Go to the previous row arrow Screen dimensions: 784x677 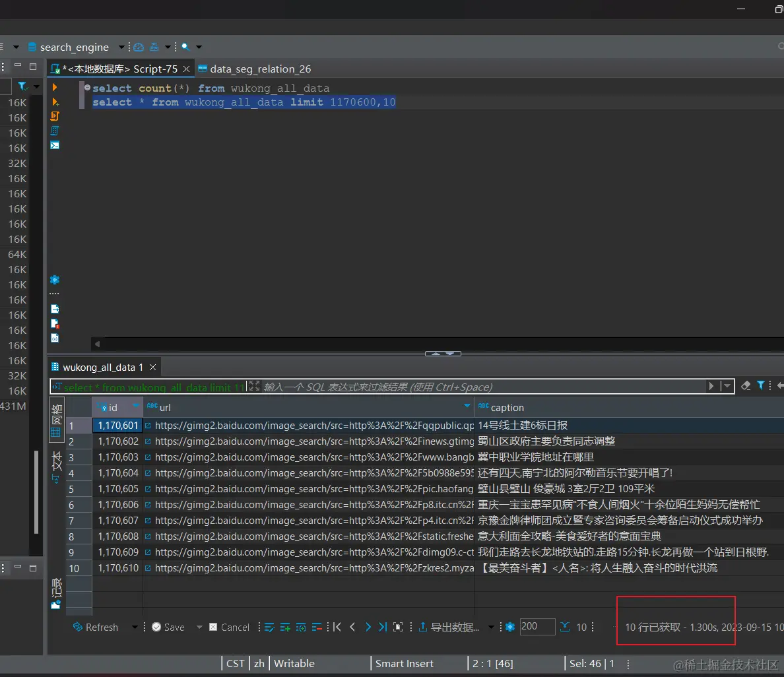(352, 627)
